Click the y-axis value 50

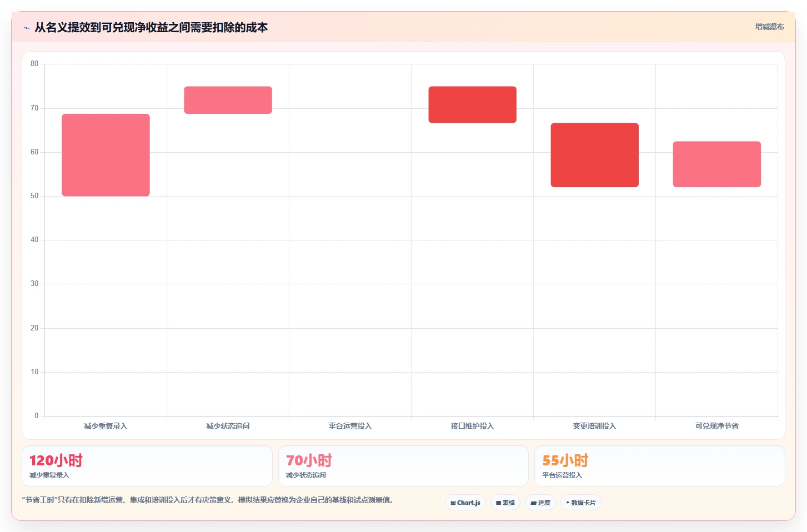34,196
